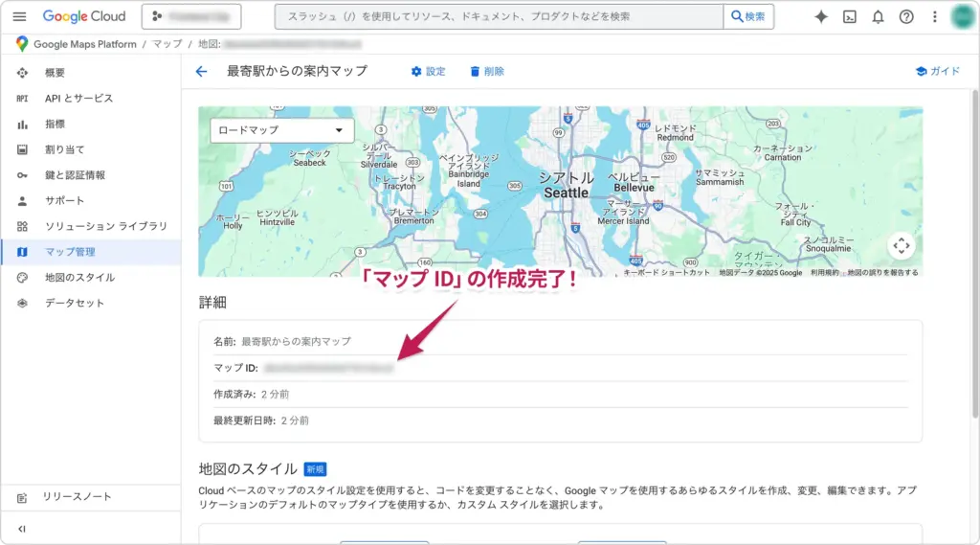Focus the resource search field
Image resolution: width=980 pixels, height=545 pixels.
[499, 16]
